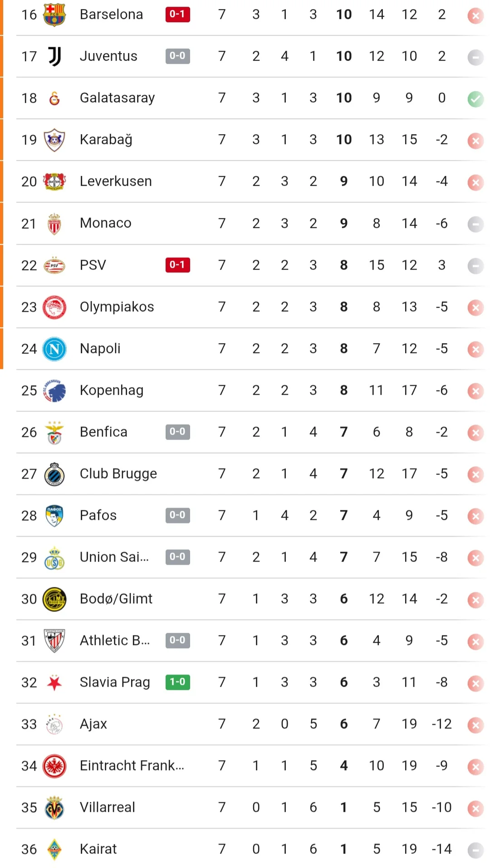
Task: Open the Club Brugge team row
Action: point(118,474)
